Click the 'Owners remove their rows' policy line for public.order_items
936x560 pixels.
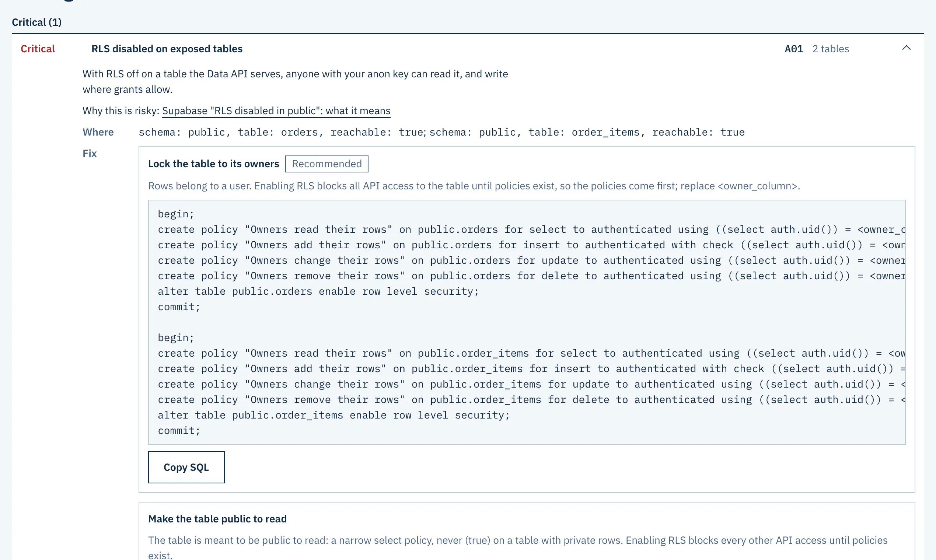531,400
